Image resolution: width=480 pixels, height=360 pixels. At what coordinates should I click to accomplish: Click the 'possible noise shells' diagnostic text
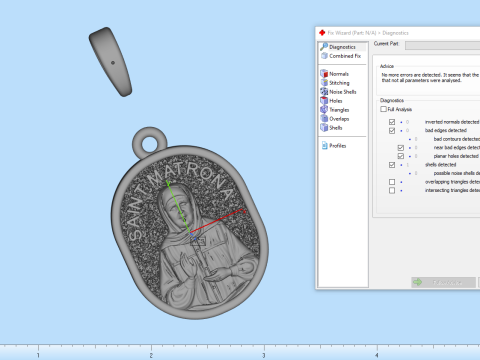tap(457, 173)
